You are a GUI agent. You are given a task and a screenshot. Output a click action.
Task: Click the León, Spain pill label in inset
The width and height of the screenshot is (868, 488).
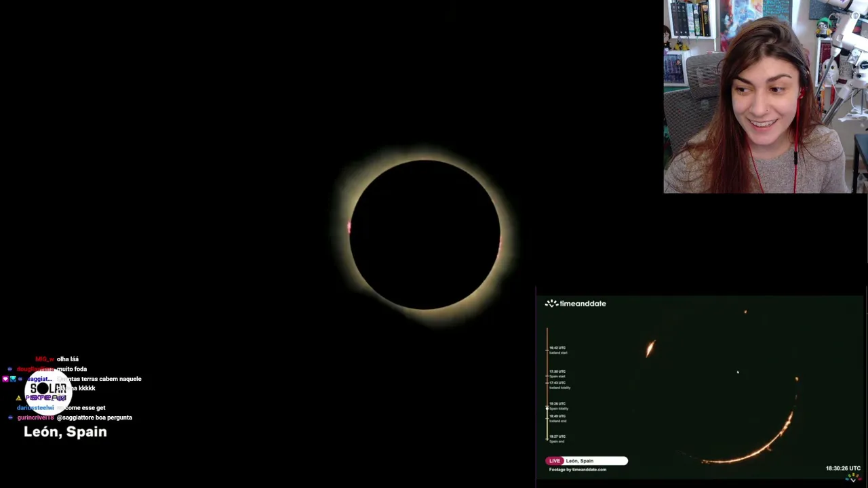(595, 461)
